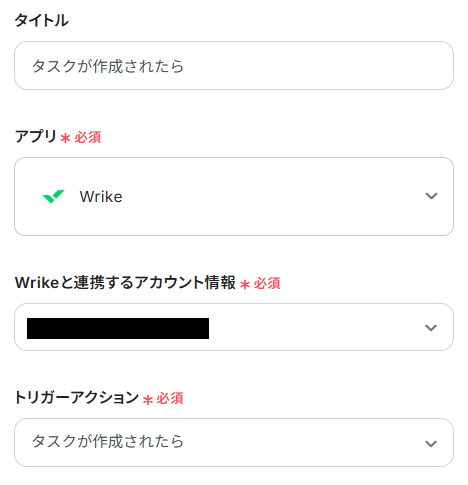Click the selected trigger value タスクが作成されたら

tap(108, 441)
